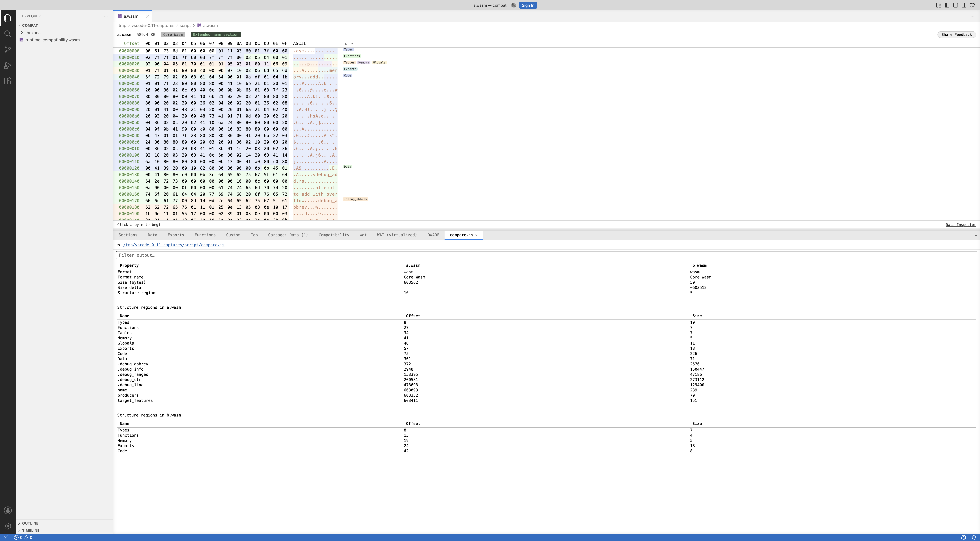Expand the .hexana folder
The width and height of the screenshot is (980, 541).
tap(64, 33)
